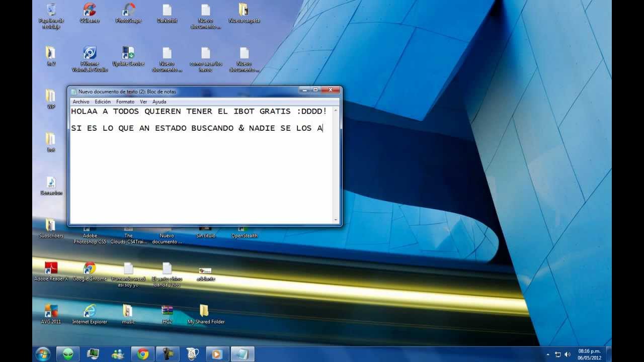Open the volume speaker tray icon
This screenshot has width=644, height=362.
tap(568, 354)
